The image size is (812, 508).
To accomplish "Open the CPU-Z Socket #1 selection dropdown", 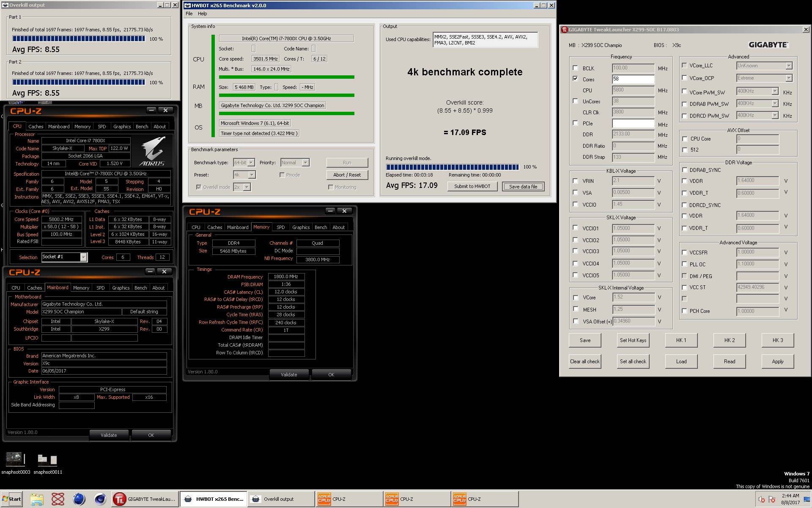I will point(83,257).
